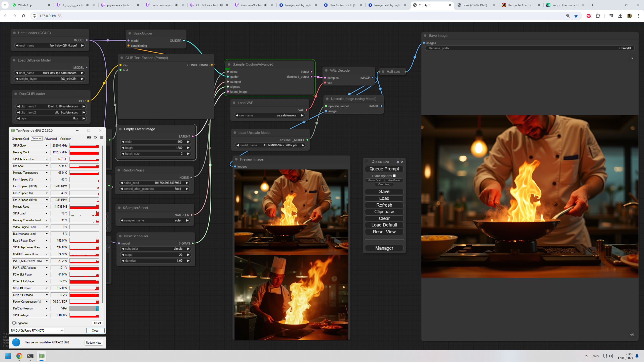644x362 pixels.
Task: Click the browser reload icon
Action: (24, 16)
